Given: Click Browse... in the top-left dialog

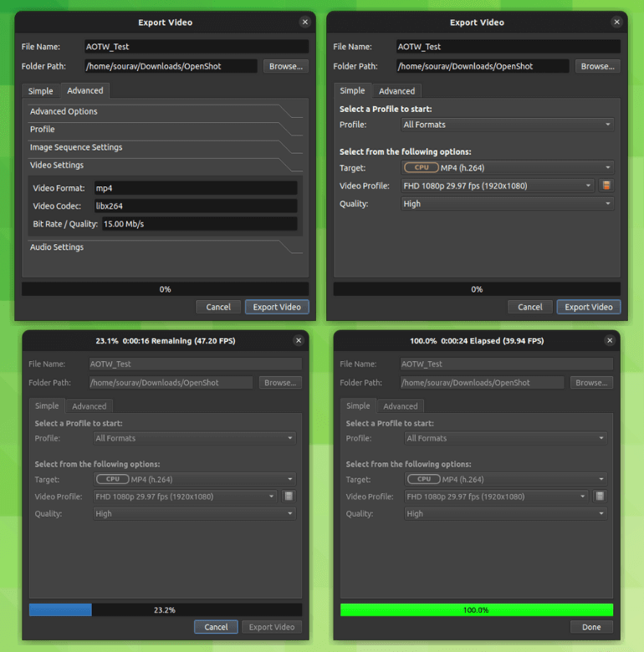Looking at the screenshot, I should (286, 66).
